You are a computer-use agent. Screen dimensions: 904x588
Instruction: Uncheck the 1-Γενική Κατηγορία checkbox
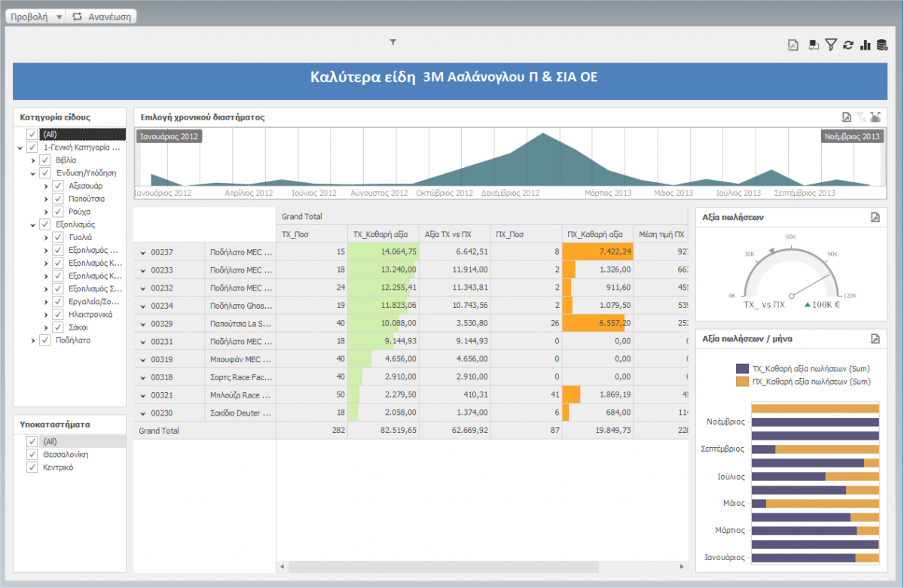32,148
